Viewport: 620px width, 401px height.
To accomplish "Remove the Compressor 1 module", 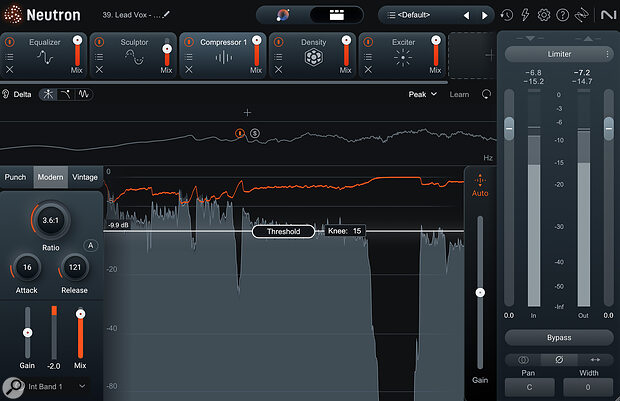I will point(189,69).
